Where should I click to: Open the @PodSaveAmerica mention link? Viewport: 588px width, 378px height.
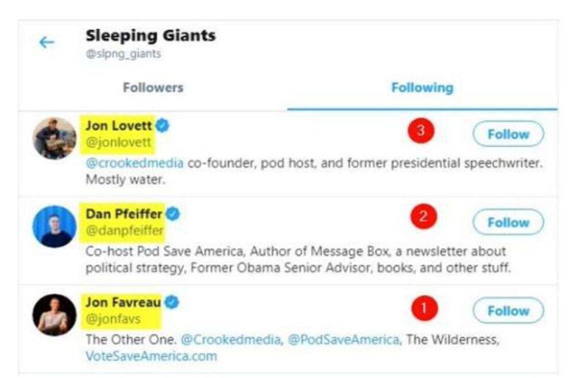pos(343,340)
